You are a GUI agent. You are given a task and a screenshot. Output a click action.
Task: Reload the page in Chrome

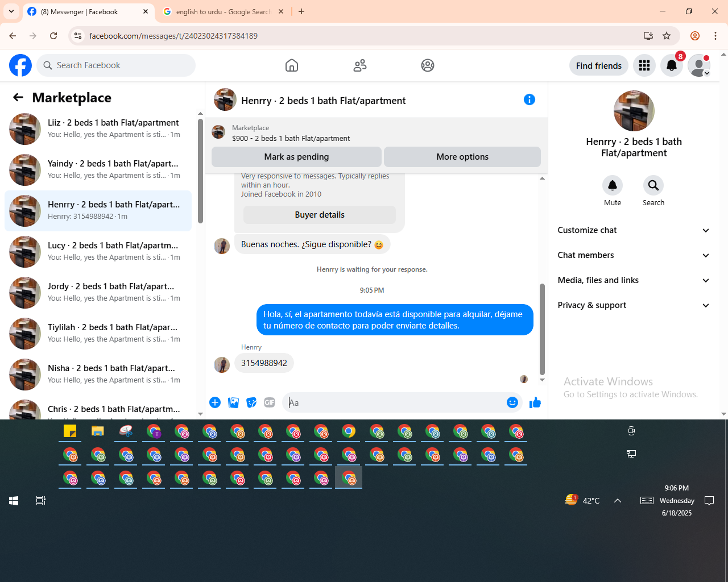pos(53,36)
